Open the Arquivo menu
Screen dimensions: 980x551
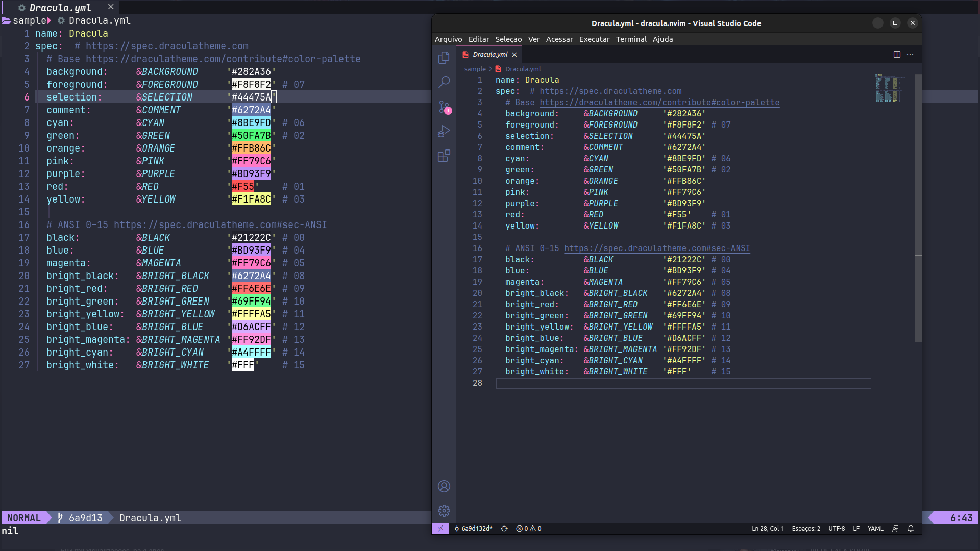click(x=448, y=39)
